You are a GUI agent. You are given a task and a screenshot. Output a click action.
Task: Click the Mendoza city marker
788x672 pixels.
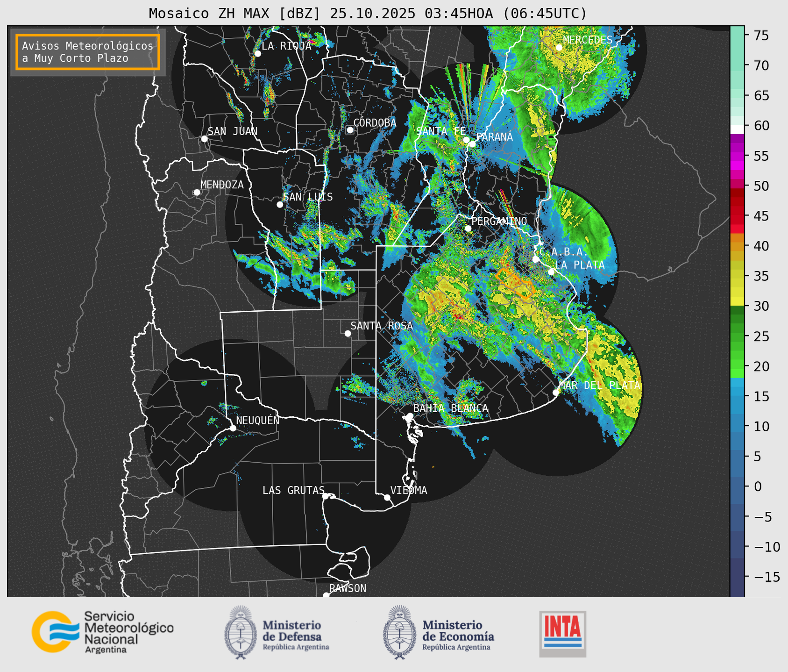197,193
